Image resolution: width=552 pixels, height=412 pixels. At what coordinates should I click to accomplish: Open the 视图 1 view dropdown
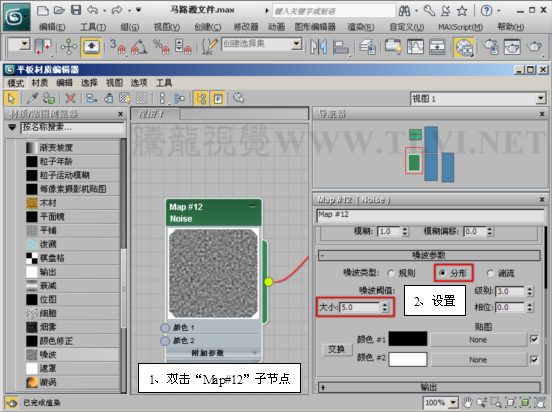click(541, 99)
